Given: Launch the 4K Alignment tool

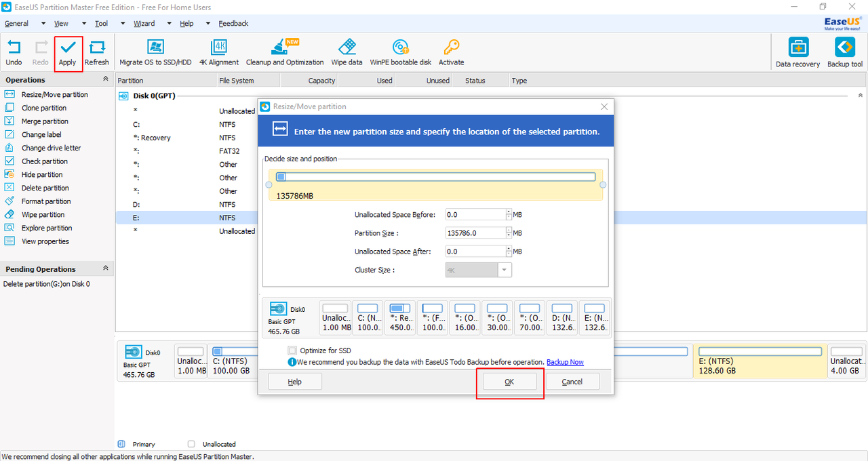Looking at the screenshot, I should (219, 53).
